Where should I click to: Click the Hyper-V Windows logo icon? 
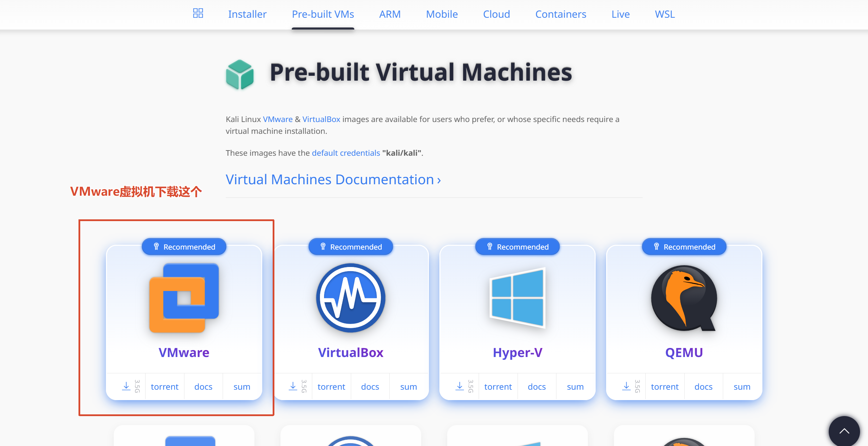[x=517, y=298]
